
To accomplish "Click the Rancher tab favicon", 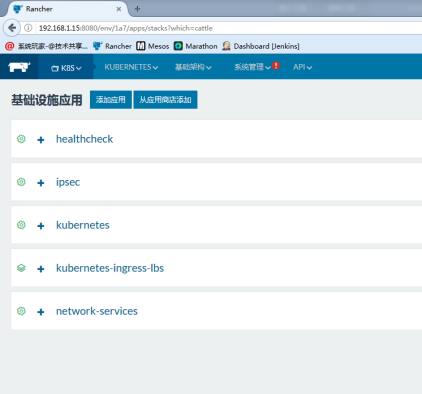I will (x=18, y=9).
